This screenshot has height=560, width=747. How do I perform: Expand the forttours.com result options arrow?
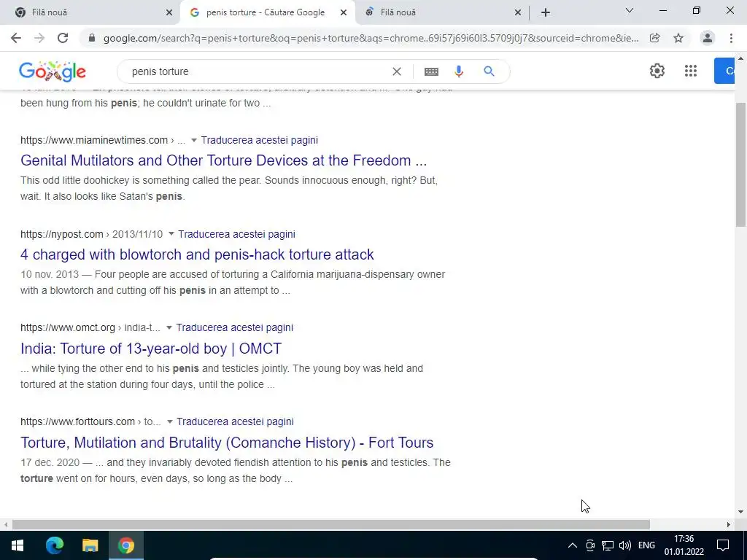point(169,422)
